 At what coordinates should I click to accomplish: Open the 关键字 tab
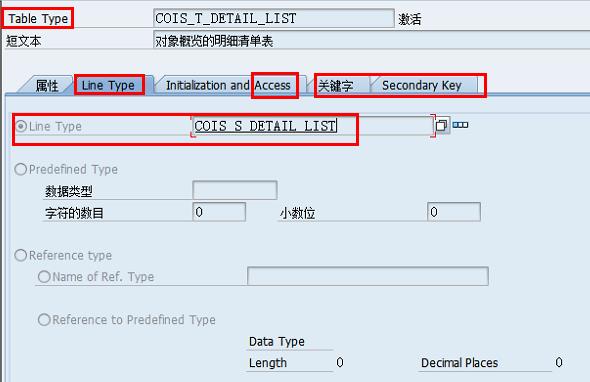tap(336, 86)
